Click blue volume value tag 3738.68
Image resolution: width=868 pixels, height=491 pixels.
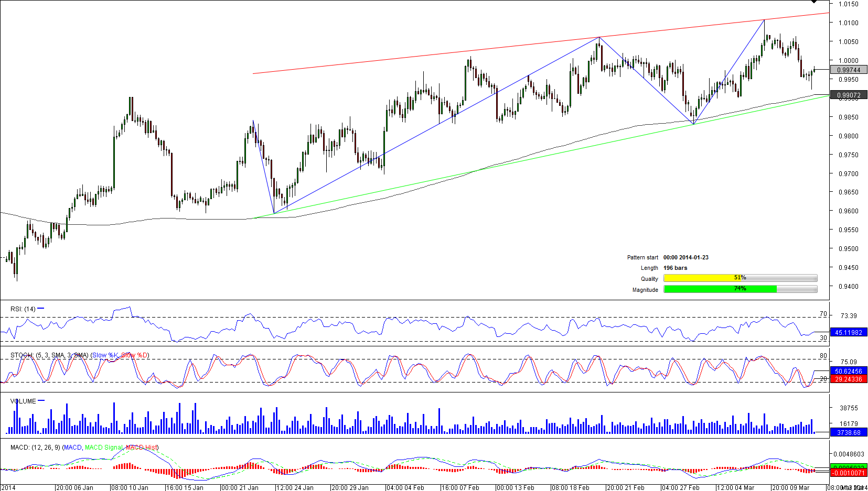pyautogui.click(x=848, y=432)
